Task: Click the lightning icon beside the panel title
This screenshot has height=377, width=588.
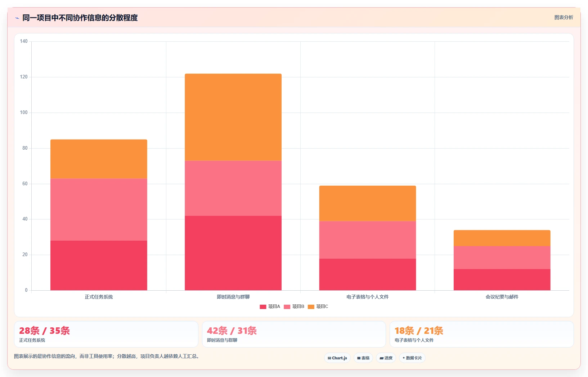Action: (x=17, y=18)
